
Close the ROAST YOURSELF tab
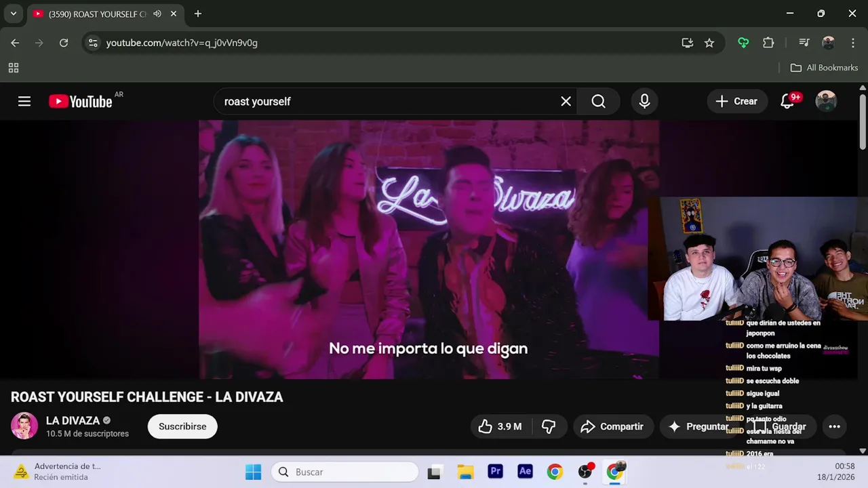tap(174, 14)
